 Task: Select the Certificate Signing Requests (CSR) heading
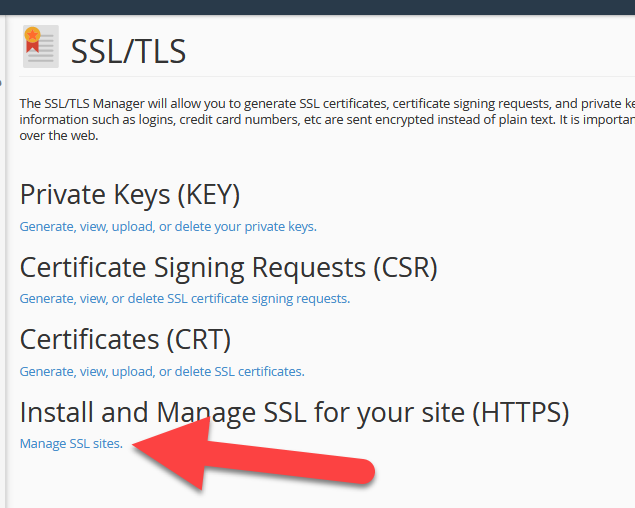click(229, 268)
